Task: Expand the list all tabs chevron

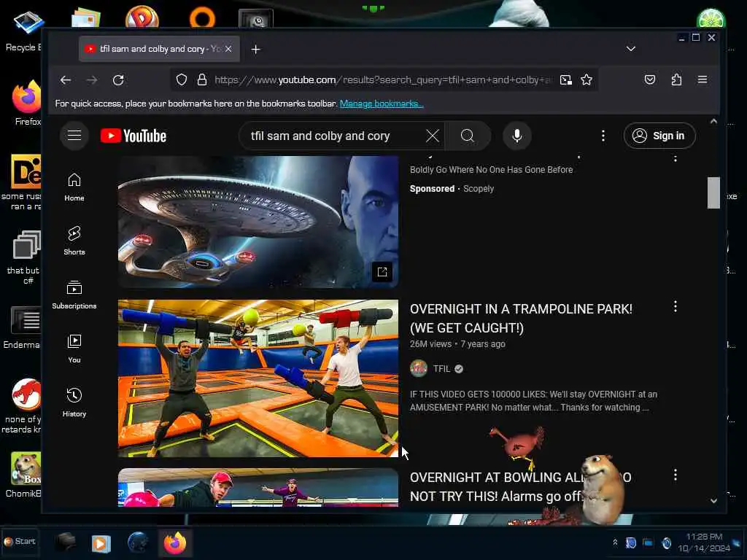Action: (631, 49)
